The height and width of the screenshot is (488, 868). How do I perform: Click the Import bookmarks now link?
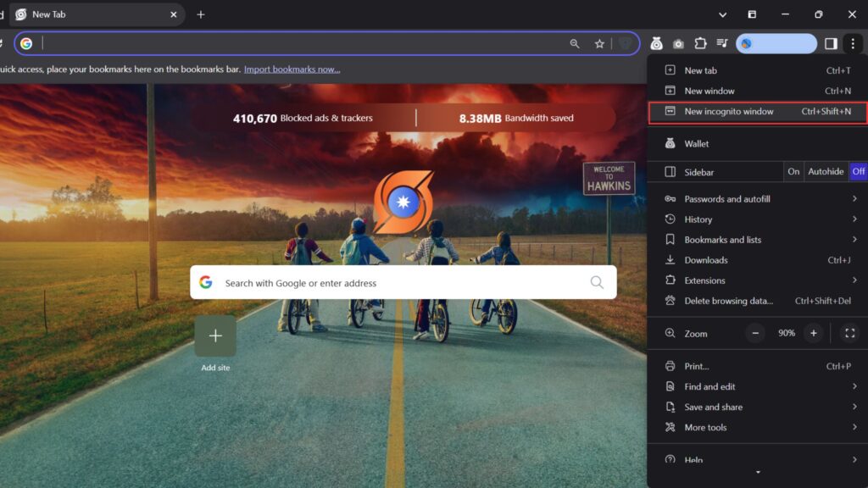click(292, 69)
